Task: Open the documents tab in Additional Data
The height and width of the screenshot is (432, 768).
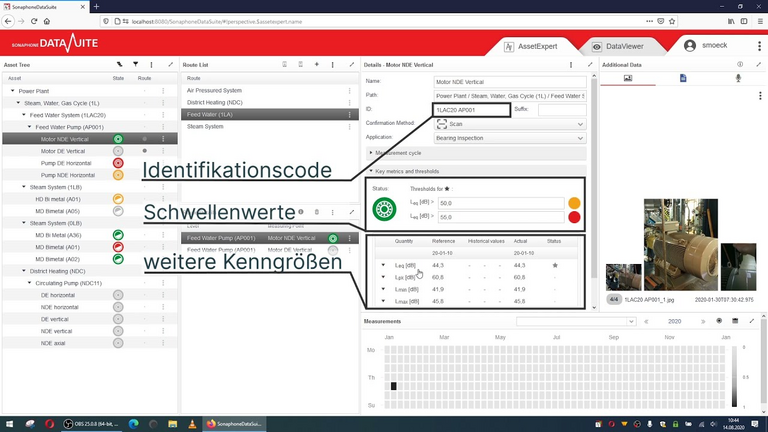Action: (683, 78)
